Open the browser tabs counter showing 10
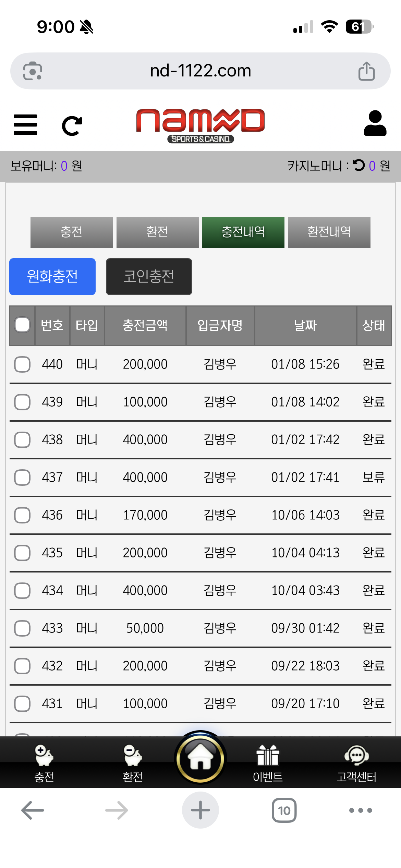This screenshot has height=868, width=401. tap(284, 810)
